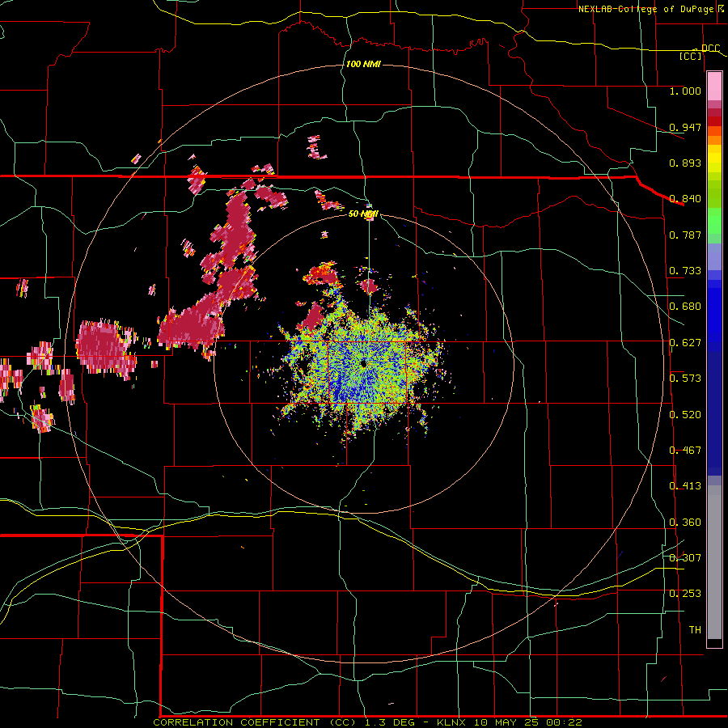Click the NEXLAB-College of DuPage header text
Screen dimensions: 728x728
[645, 9]
